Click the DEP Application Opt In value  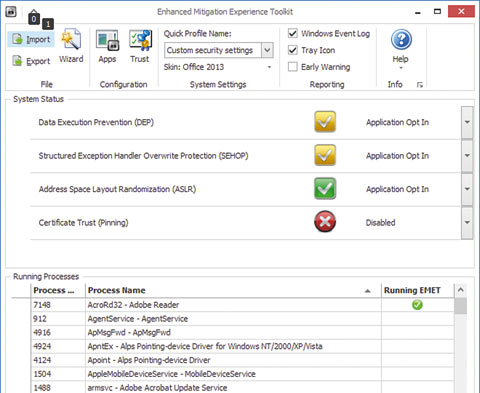[397, 122]
